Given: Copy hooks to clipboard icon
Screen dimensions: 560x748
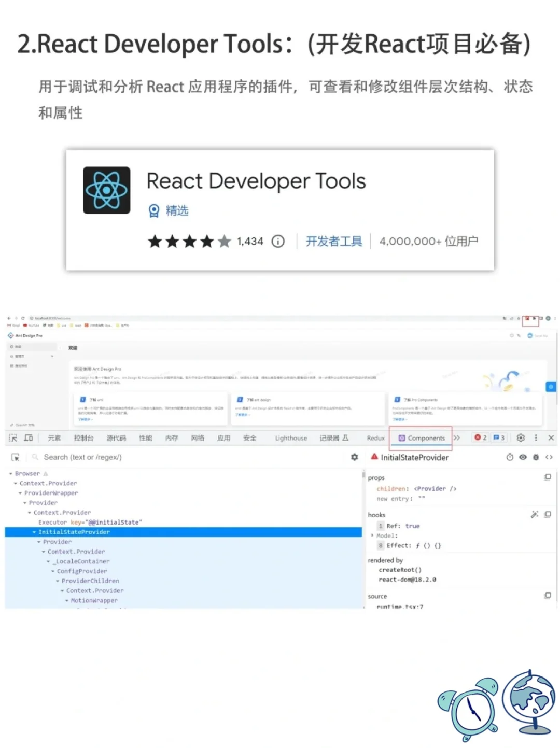Looking at the screenshot, I should point(548,514).
